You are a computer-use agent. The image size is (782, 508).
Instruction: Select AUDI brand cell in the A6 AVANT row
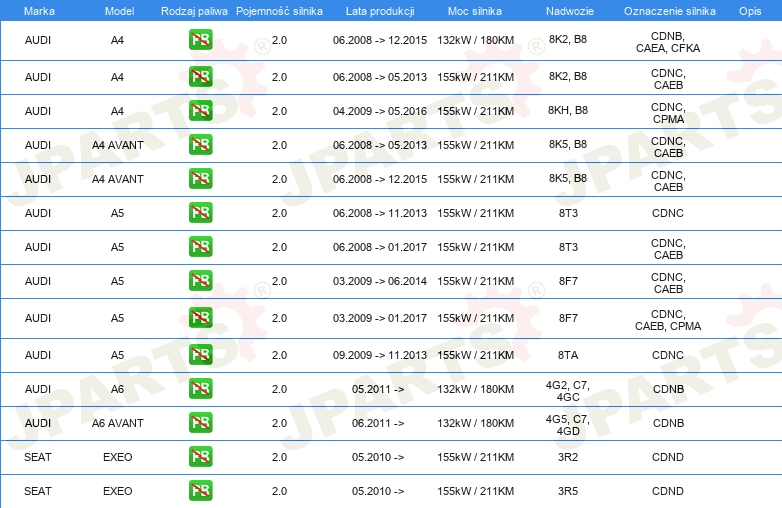pyautogui.click(x=38, y=423)
